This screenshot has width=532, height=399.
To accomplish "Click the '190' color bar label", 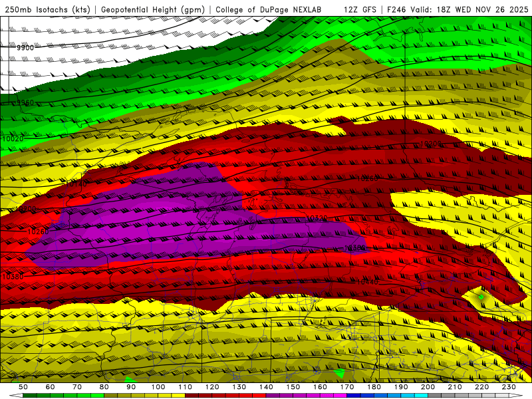I will click(401, 387).
